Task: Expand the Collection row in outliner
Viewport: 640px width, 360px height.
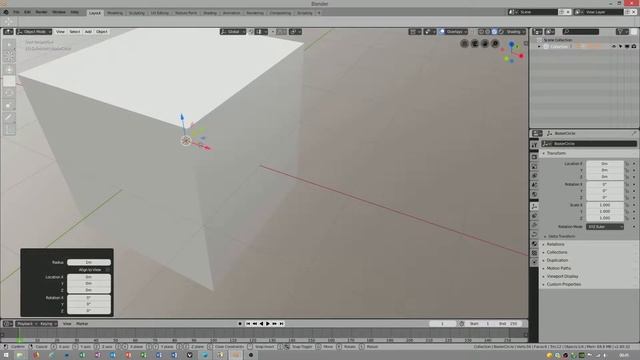Action: coord(539,47)
